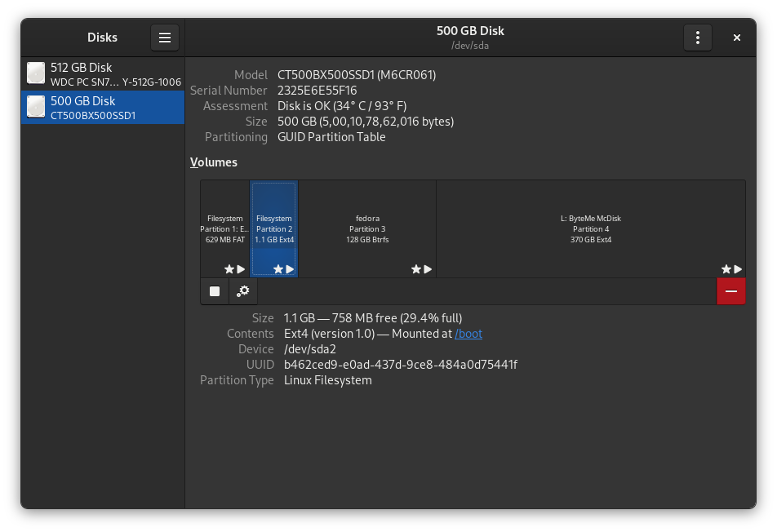Screen dimensions: 777x532
Task: Select the ByteMe McDisk Partition 4 volume
Action: point(591,228)
